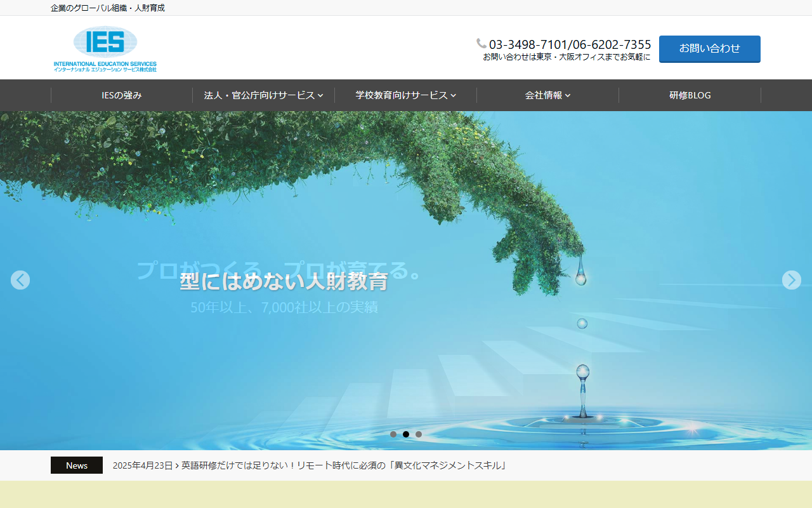Image resolution: width=812 pixels, height=508 pixels.
Task: Open the 異文化マネジメントスキル news article link
Action: (344, 465)
